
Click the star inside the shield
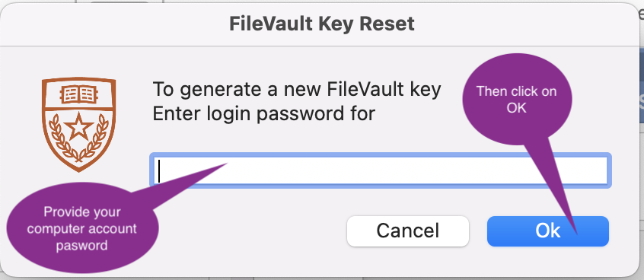pos(78,128)
